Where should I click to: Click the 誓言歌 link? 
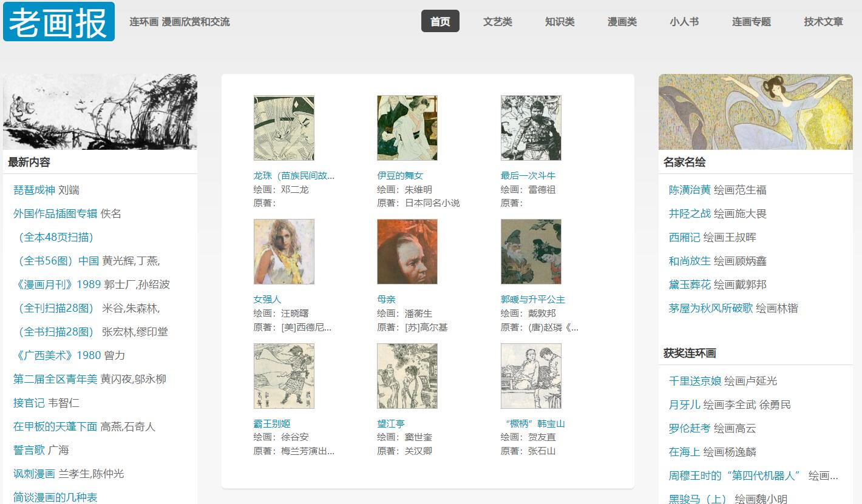[29, 450]
